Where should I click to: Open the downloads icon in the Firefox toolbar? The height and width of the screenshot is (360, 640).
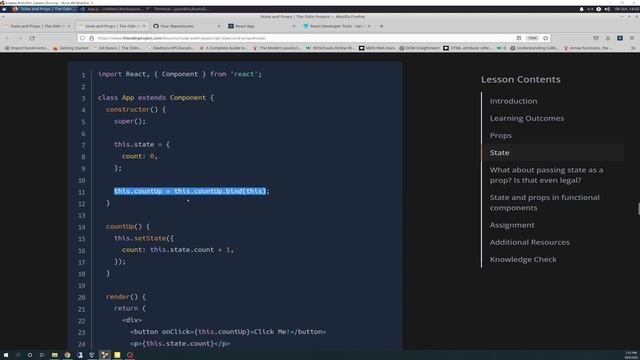pos(608,38)
